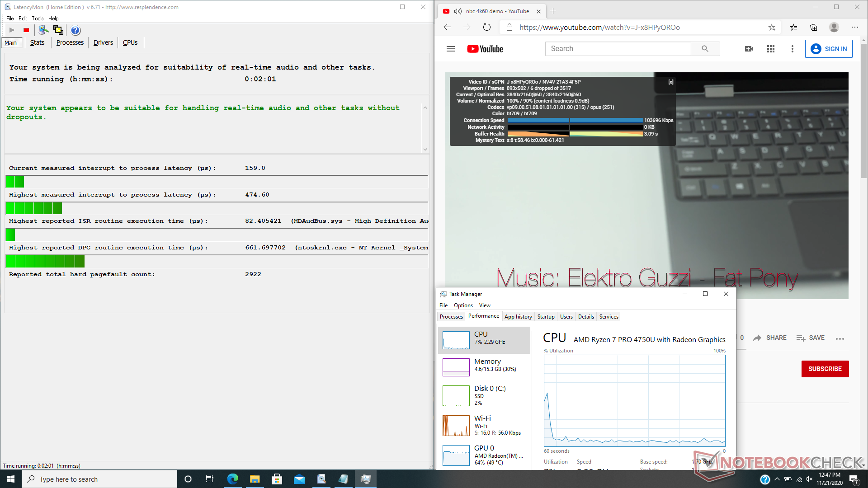Click the green start monitor play icon

tap(12, 30)
